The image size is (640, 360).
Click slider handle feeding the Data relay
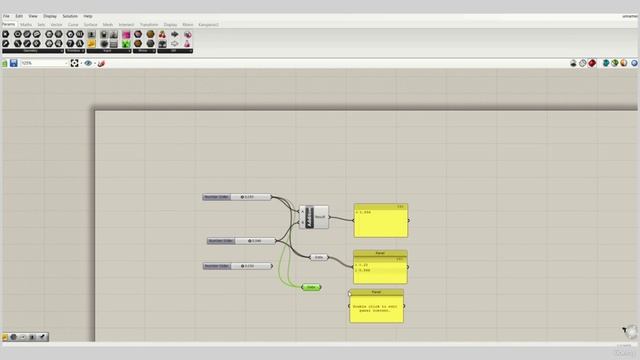click(249, 241)
